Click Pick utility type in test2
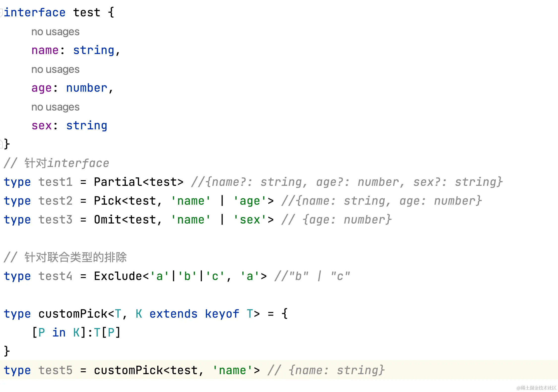This screenshot has width=558, height=392. tap(107, 201)
